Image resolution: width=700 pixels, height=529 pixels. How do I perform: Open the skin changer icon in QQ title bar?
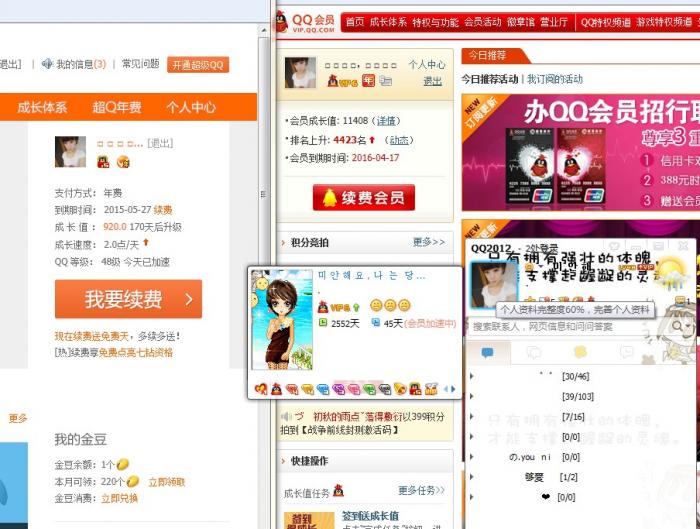click(614, 246)
